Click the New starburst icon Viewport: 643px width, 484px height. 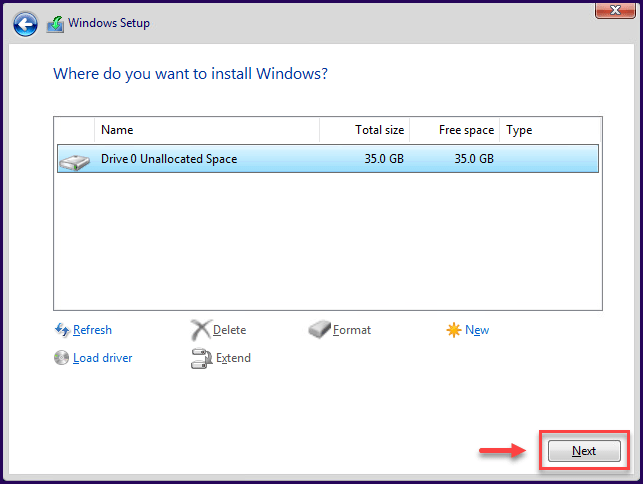(454, 330)
